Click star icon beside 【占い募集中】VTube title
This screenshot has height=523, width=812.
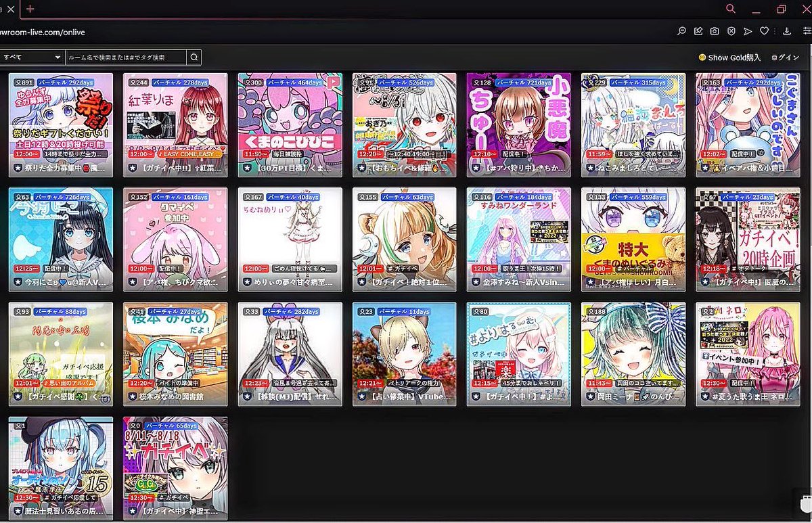point(362,396)
